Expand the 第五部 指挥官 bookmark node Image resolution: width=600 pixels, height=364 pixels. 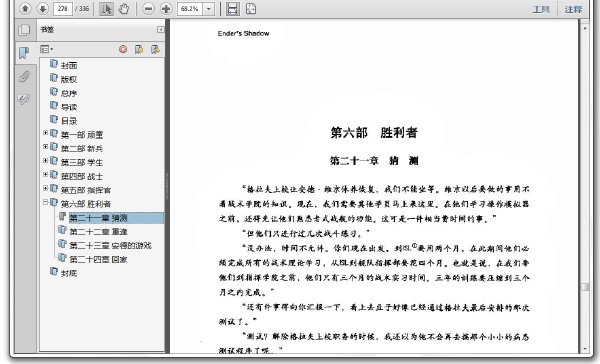coord(46,188)
